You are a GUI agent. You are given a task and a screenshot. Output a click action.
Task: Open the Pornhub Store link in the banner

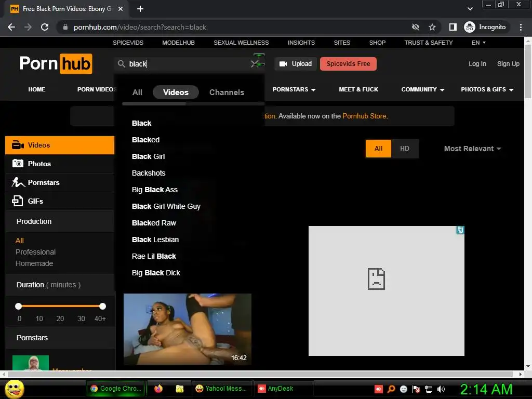[x=364, y=116]
